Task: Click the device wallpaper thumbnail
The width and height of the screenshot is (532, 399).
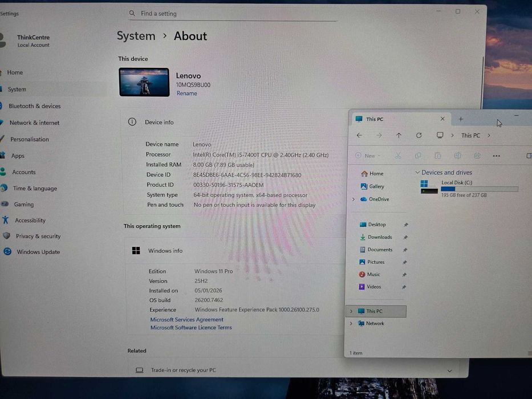Action: (x=144, y=82)
